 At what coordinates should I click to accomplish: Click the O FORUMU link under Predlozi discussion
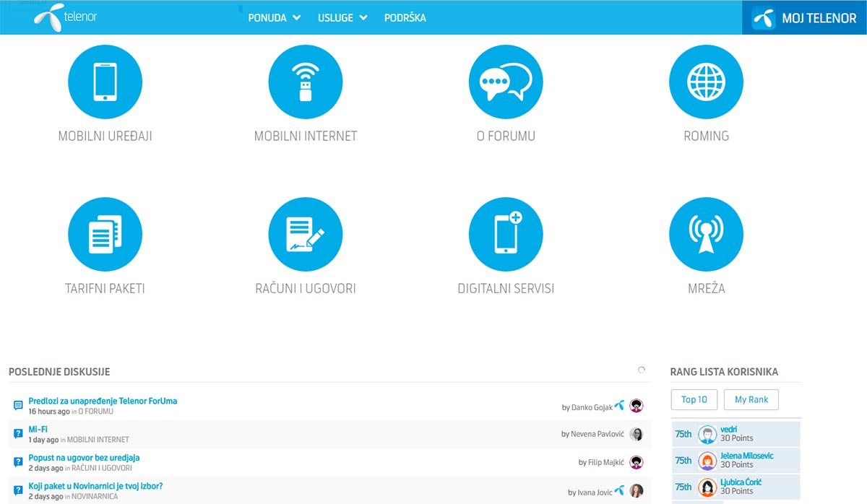point(95,412)
